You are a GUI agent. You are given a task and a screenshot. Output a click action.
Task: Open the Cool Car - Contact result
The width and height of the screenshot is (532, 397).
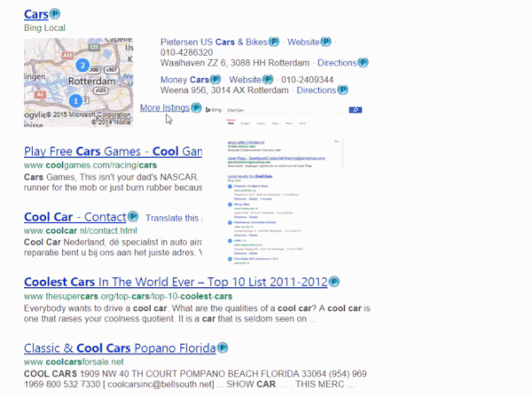coord(75,217)
